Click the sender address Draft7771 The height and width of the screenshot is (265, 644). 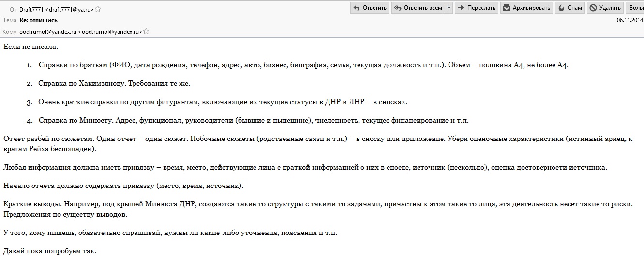[x=56, y=9]
